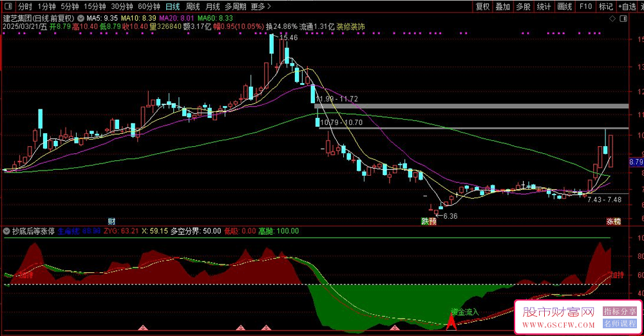644x336 pixels.
Task: Open the 复权 options
Action: pyautogui.click(x=483, y=6)
